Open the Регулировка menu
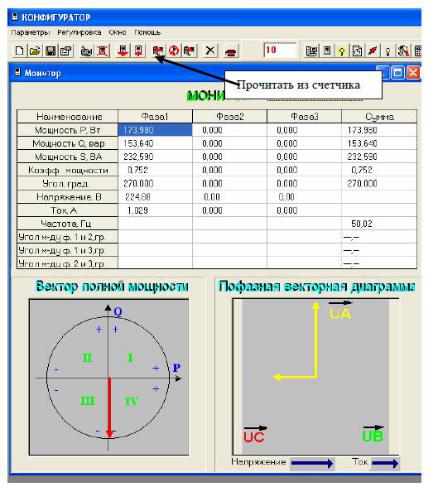This screenshot has width=431, height=493. tap(79, 33)
